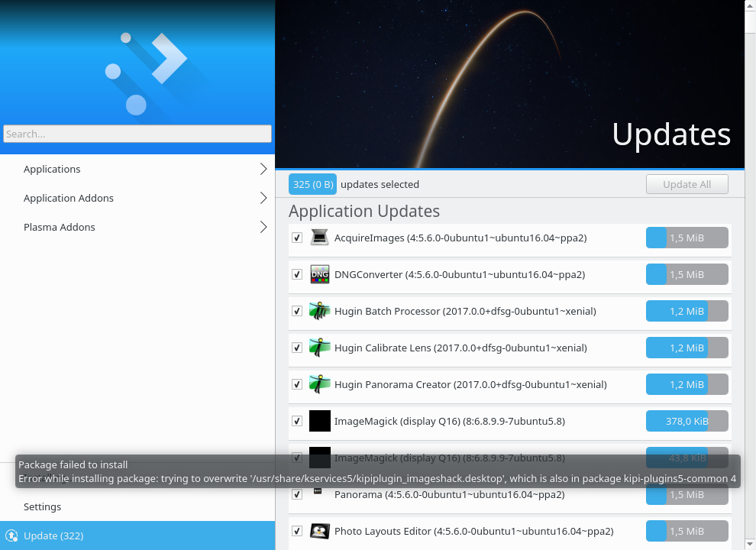Click the Search input field
The height and width of the screenshot is (550, 756).
[137, 134]
